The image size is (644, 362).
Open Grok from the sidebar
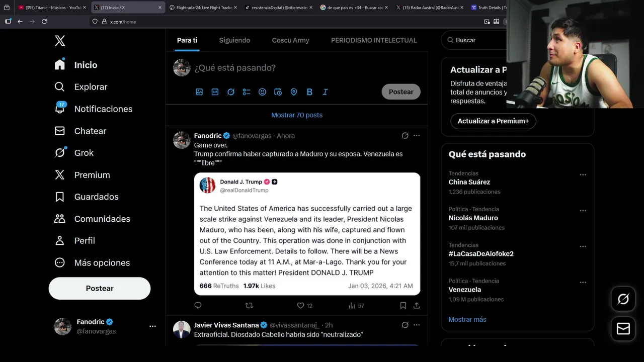[74, 153]
